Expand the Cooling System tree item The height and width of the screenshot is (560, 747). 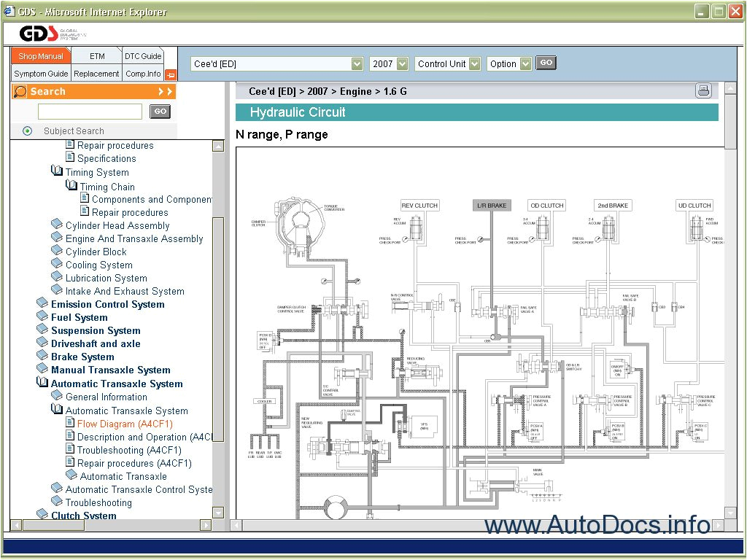tap(98, 265)
